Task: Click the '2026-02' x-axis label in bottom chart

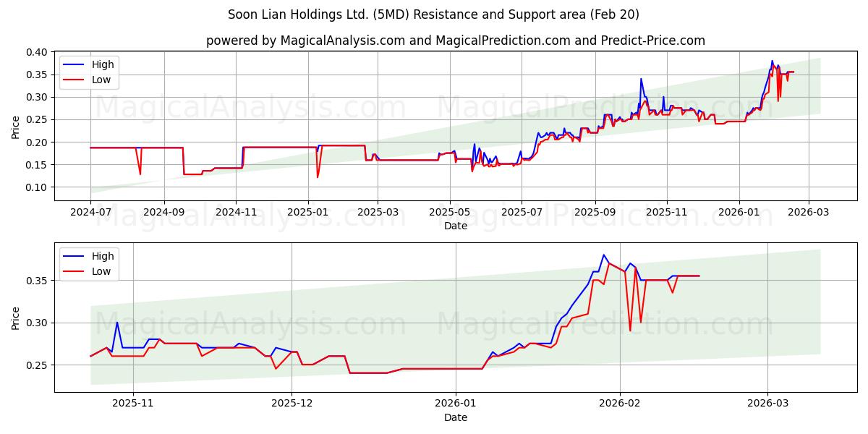Action: pos(621,405)
